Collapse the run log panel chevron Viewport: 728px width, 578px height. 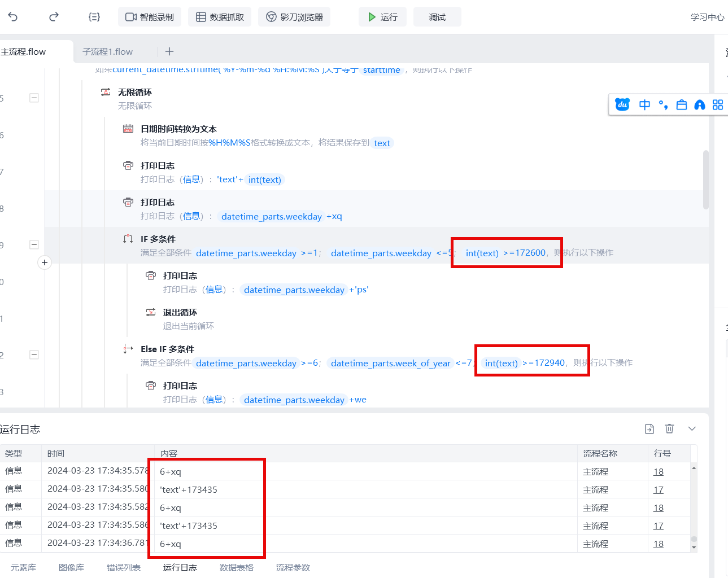point(692,429)
